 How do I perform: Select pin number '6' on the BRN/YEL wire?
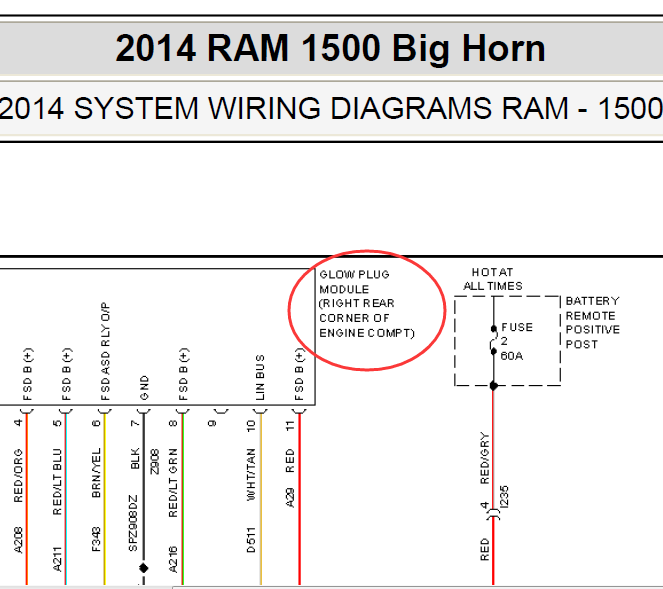(96, 423)
